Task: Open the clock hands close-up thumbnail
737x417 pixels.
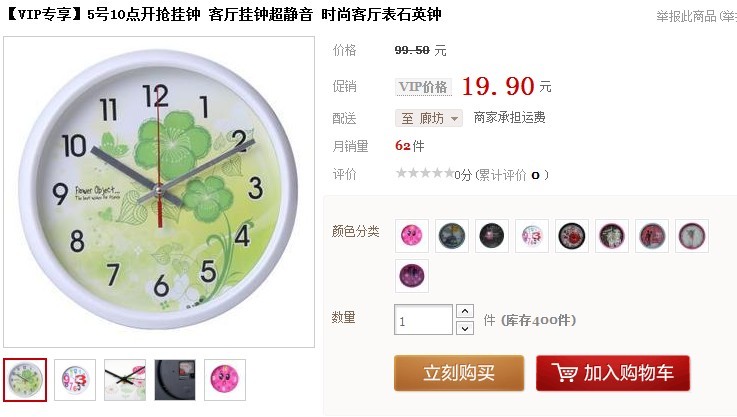Action: click(x=125, y=380)
